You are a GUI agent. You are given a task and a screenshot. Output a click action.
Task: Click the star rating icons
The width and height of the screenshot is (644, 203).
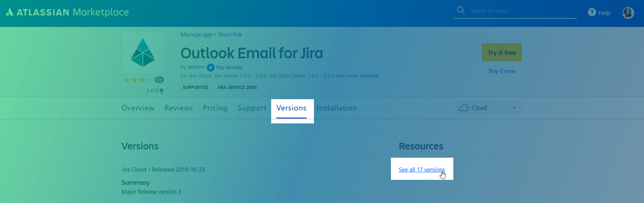(137, 80)
